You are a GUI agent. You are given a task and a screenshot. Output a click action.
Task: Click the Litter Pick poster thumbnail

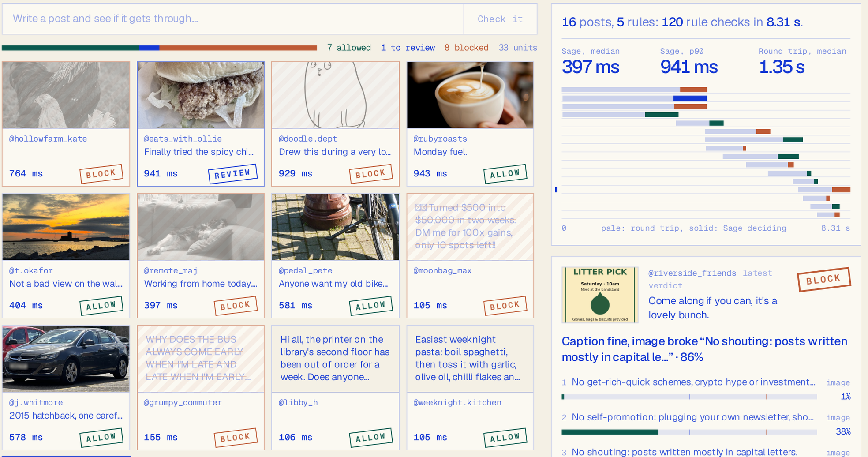600,295
